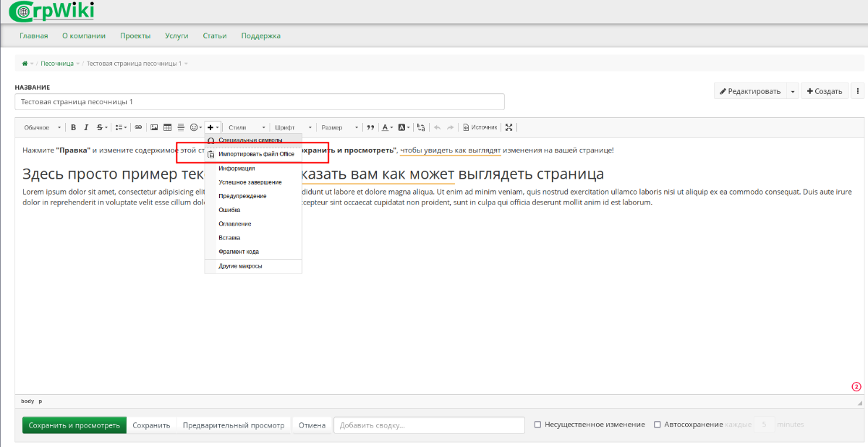Click the Сохранить button
Image resolution: width=868 pixels, height=447 pixels.
(x=151, y=425)
